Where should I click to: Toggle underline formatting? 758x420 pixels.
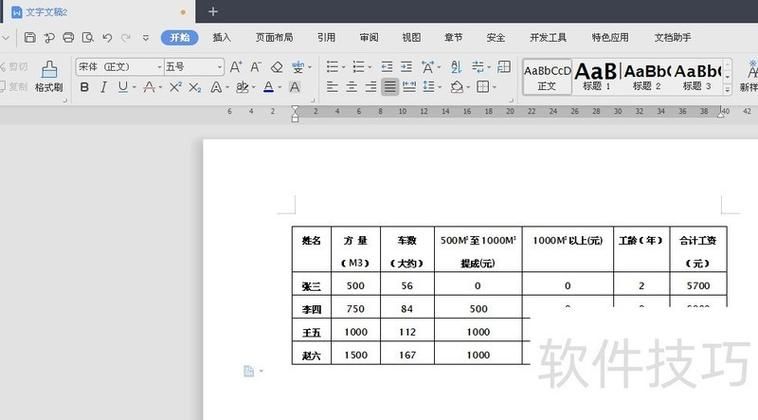[123, 87]
